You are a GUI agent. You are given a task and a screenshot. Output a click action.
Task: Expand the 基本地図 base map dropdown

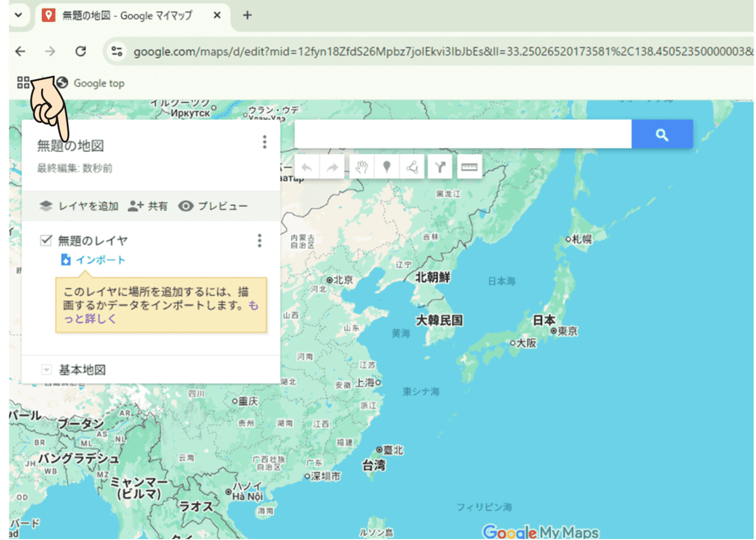46,370
